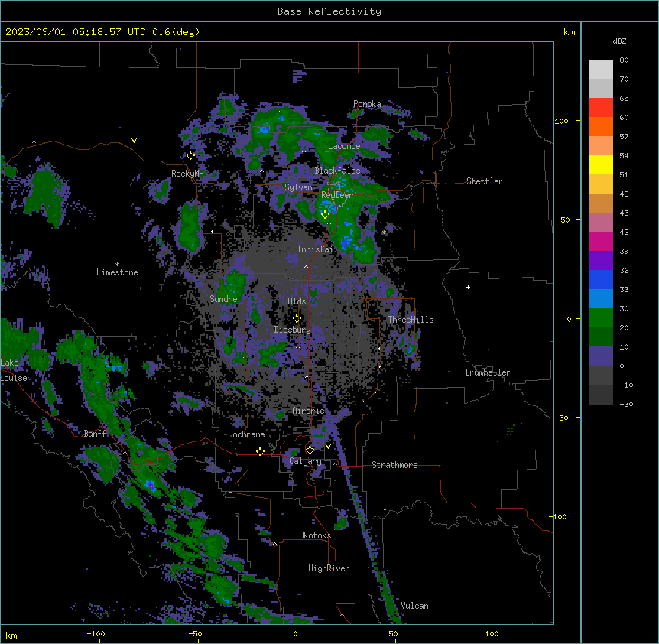Click the Base_Reflectivity title
The width and height of the screenshot is (659, 644).
(329, 11)
